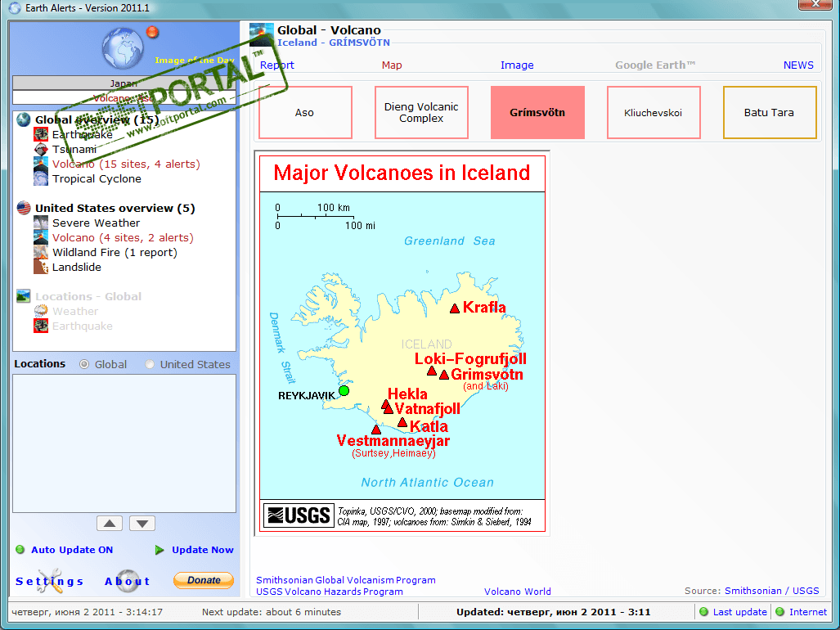Open the Image tab
The height and width of the screenshot is (630, 840).
517,65
